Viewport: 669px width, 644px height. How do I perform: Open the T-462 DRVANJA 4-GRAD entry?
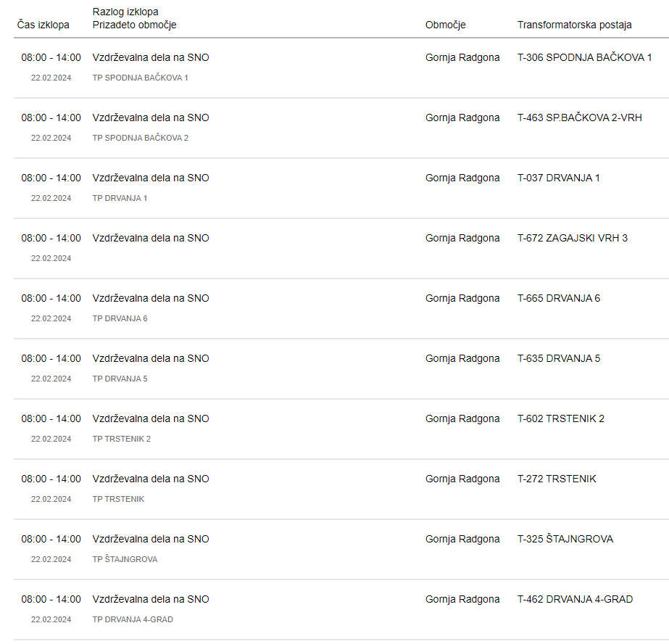coord(575,599)
